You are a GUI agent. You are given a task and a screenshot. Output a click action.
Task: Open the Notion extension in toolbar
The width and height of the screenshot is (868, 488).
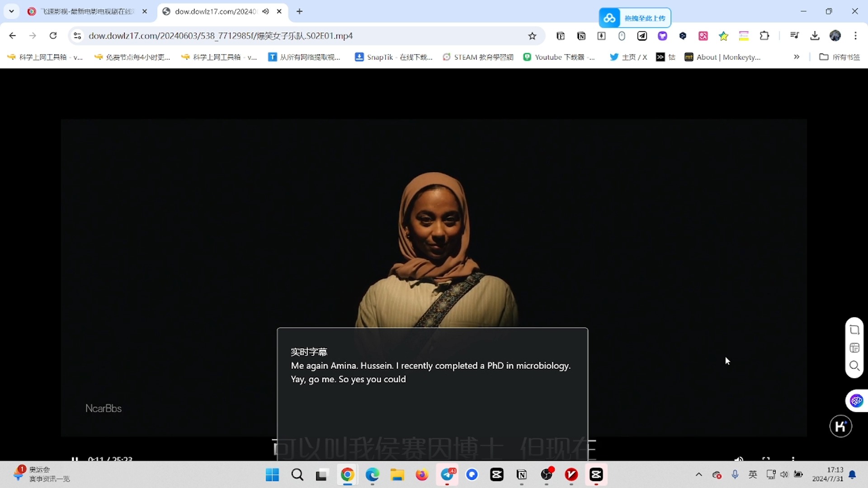pyautogui.click(x=581, y=36)
